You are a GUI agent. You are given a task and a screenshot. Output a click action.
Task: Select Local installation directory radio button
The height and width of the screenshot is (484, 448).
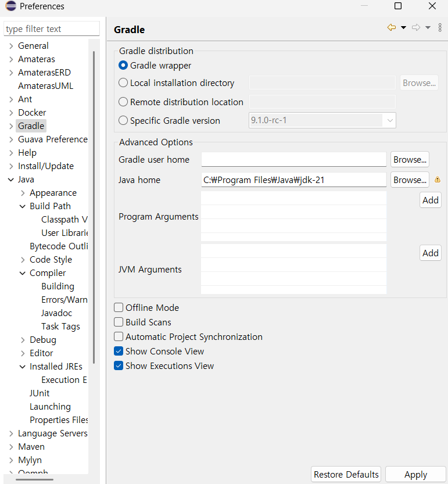pos(123,83)
